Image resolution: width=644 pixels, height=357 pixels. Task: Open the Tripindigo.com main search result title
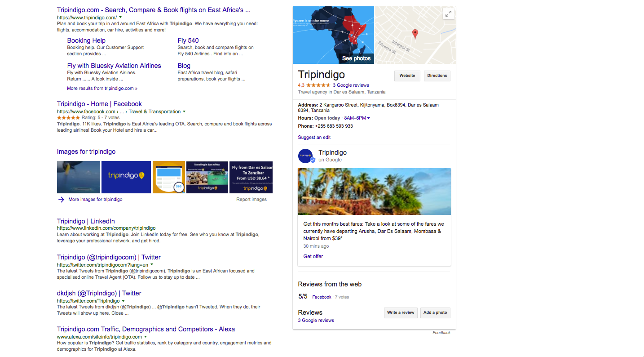tap(154, 10)
